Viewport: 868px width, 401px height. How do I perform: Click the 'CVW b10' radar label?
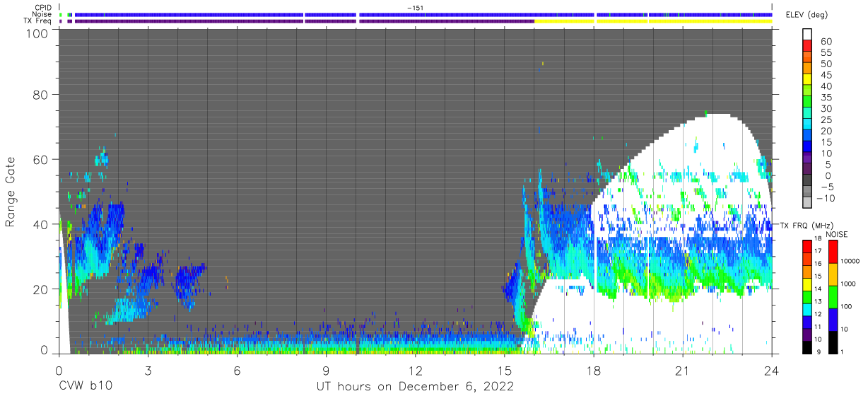tap(86, 387)
